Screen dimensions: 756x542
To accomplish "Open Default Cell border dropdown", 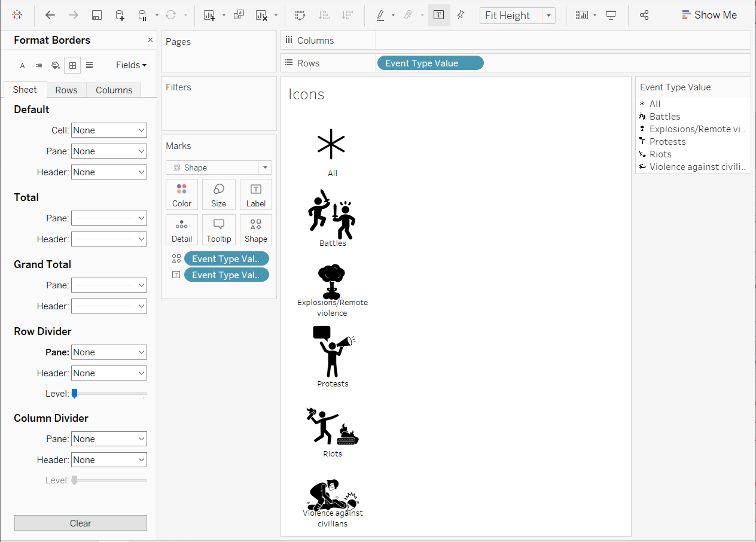I will point(109,130).
